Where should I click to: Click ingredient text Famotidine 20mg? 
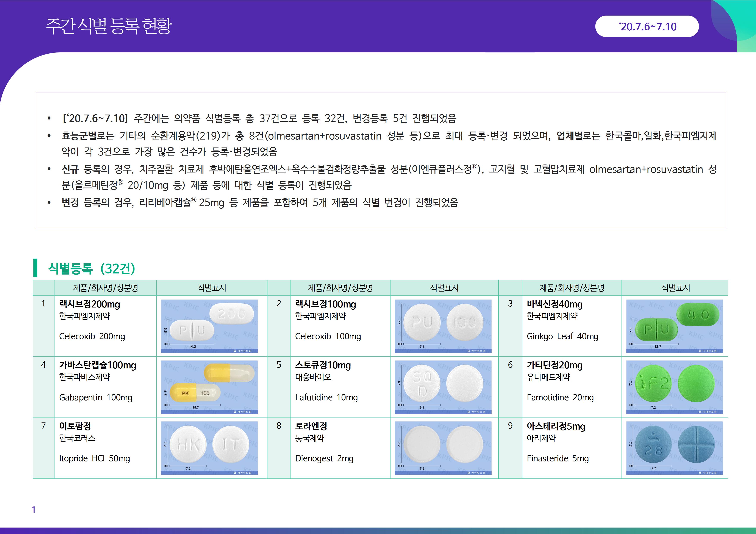(x=560, y=397)
